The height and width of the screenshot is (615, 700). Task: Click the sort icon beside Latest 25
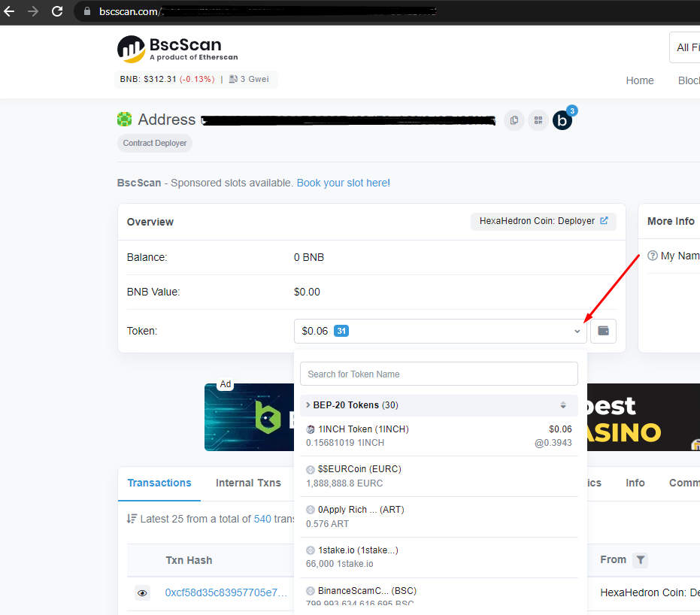pos(132,519)
